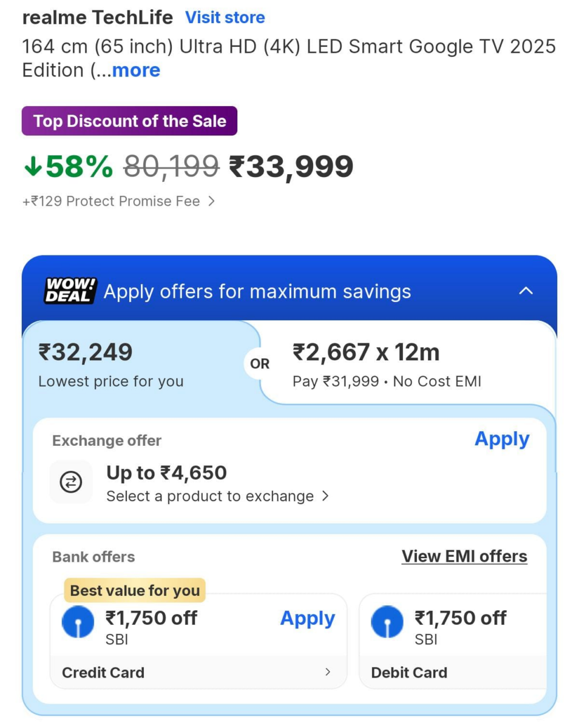Open View EMI offers link
The width and height of the screenshot is (579, 728).
(464, 556)
